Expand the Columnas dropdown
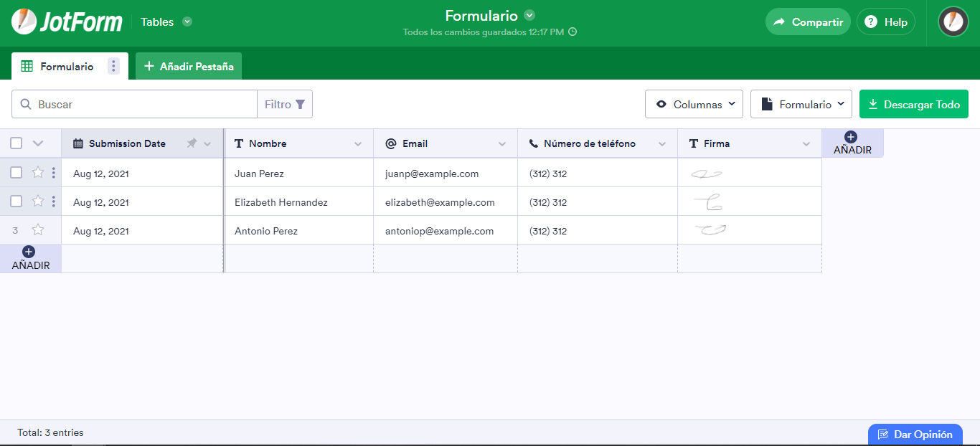 click(x=694, y=104)
